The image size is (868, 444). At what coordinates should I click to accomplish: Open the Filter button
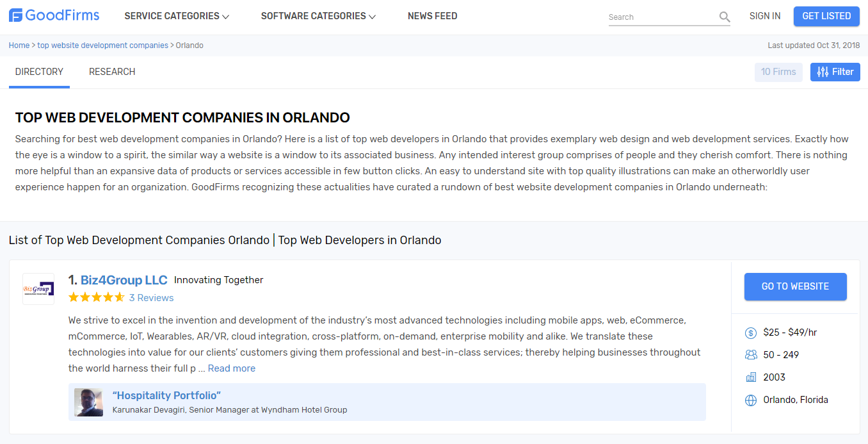pyautogui.click(x=835, y=72)
